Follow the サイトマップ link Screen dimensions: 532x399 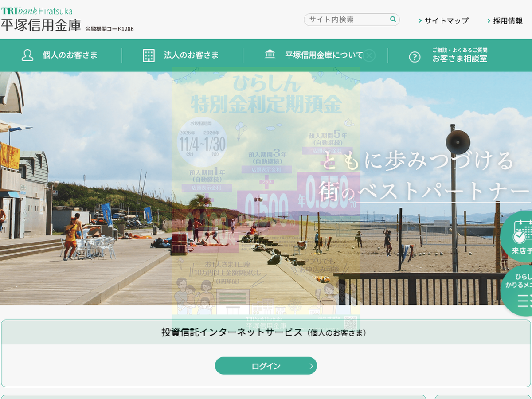(x=446, y=21)
